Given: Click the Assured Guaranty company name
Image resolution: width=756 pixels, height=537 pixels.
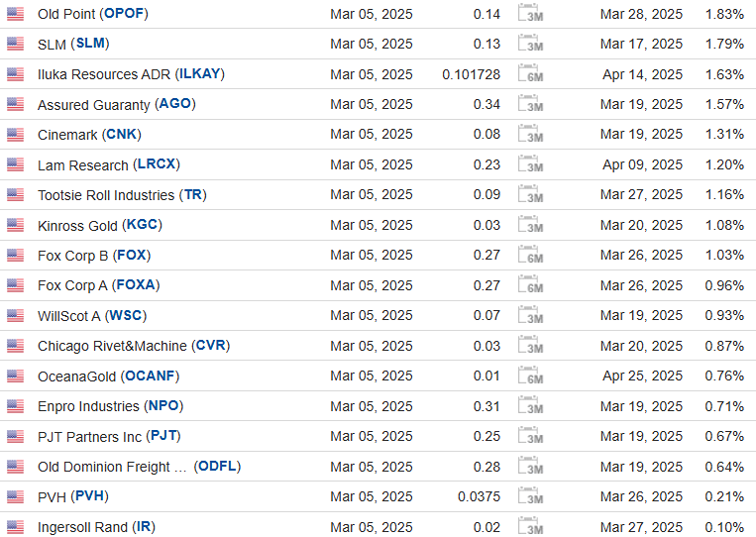Looking at the screenshot, I should (x=93, y=105).
